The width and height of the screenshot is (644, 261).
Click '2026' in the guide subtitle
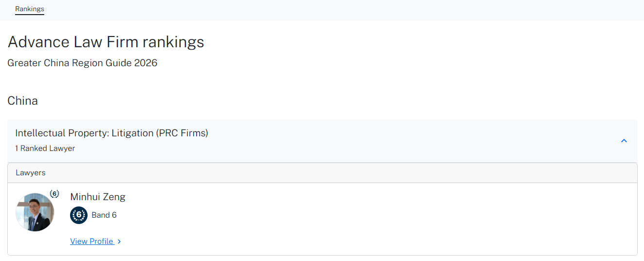[145, 63]
